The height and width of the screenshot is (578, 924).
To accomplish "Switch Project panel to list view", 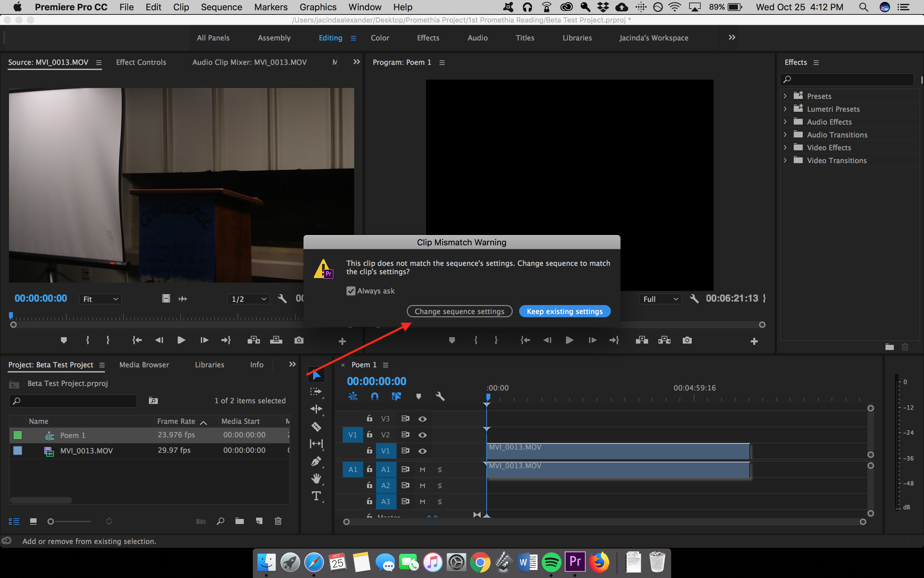I will tap(14, 521).
